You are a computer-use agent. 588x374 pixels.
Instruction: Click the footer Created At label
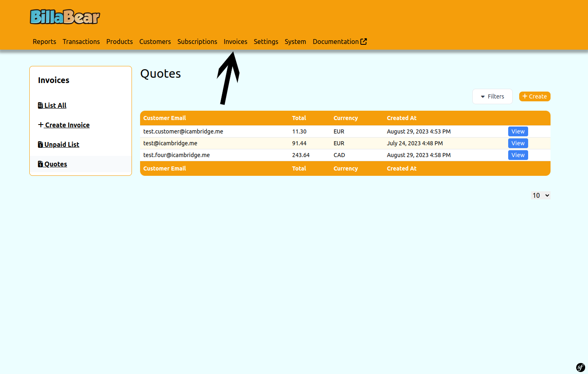click(x=402, y=168)
